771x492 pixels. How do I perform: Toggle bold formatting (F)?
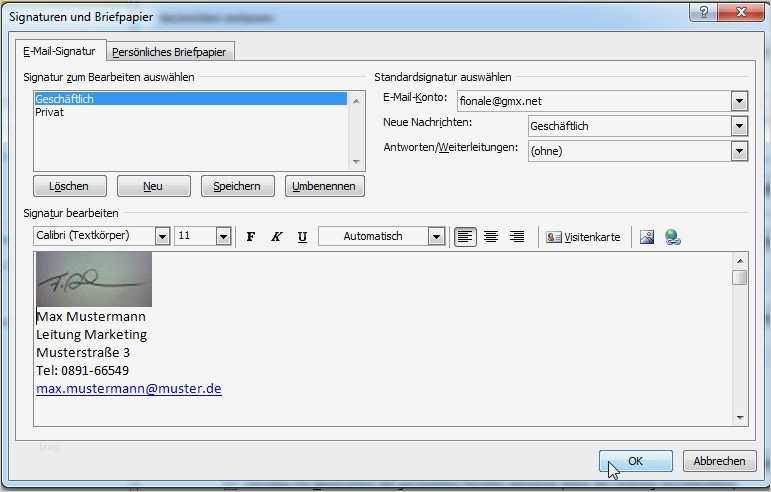[x=250, y=236]
